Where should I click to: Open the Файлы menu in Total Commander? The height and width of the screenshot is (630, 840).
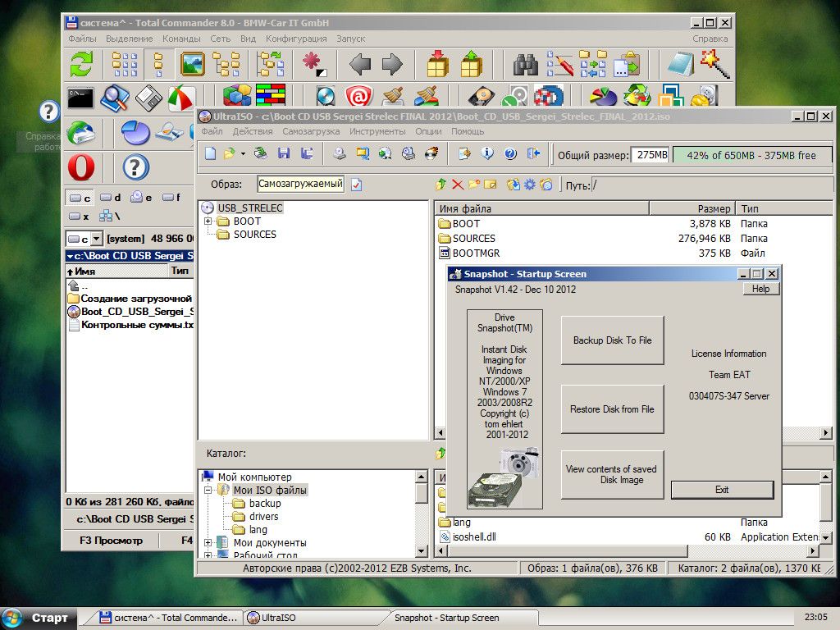[x=82, y=39]
